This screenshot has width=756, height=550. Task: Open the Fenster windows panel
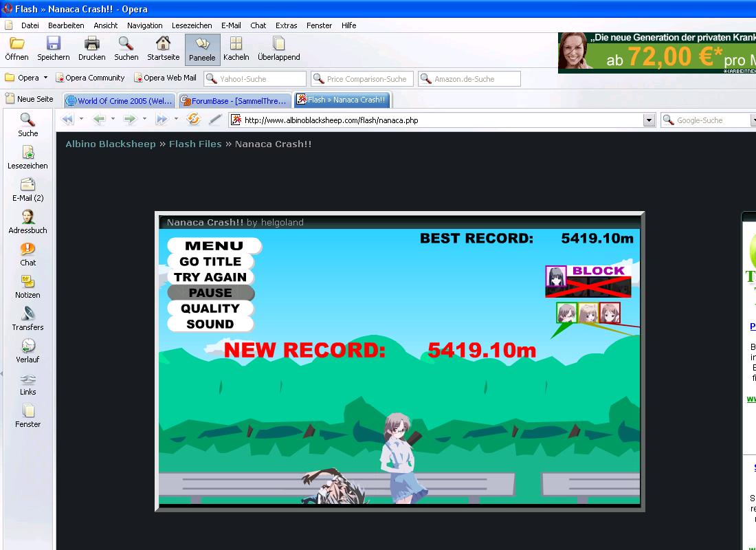27,416
